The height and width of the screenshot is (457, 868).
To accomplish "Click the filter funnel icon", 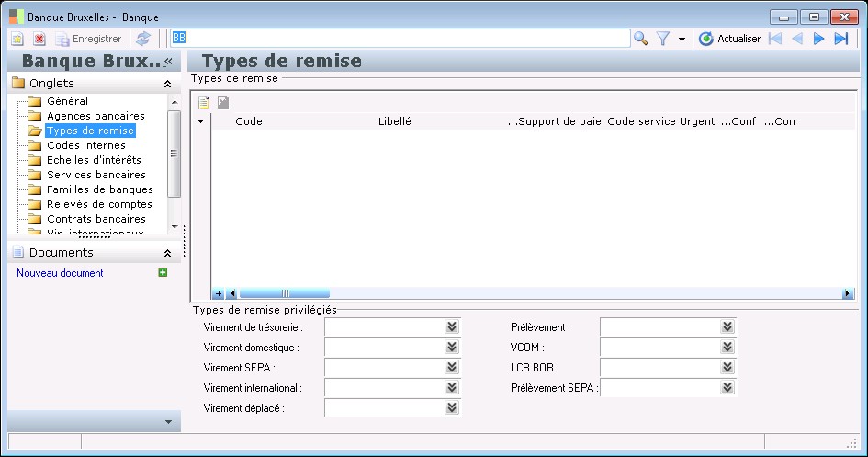I will pyautogui.click(x=662, y=39).
